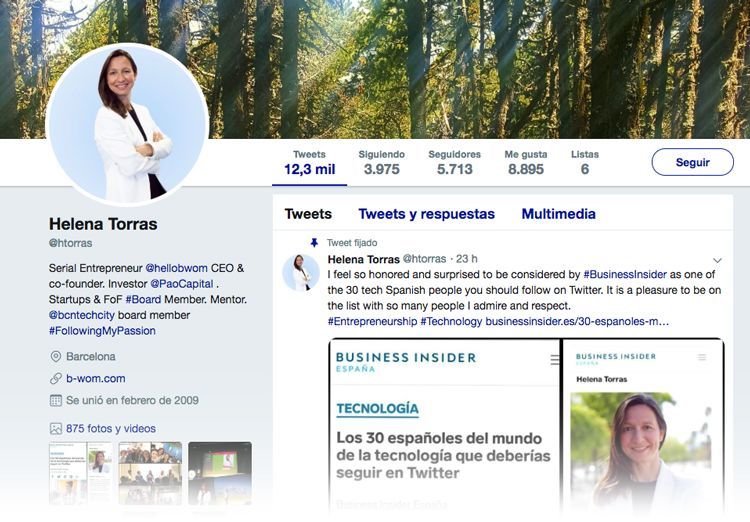Click the #Technology hashtag in tweet
The height and width of the screenshot is (522, 750).
(451, 322)
